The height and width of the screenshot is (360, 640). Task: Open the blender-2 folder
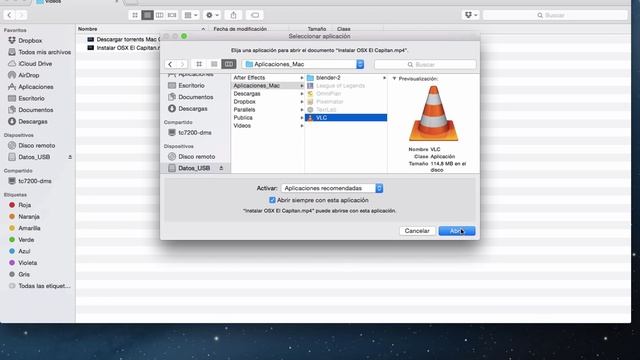coord(346,78)
